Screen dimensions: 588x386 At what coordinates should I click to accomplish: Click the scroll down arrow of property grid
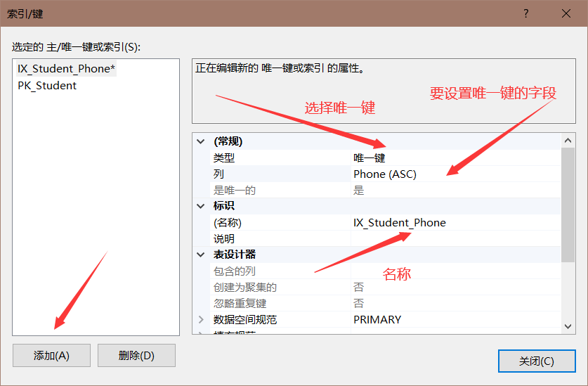coord(568,326)
